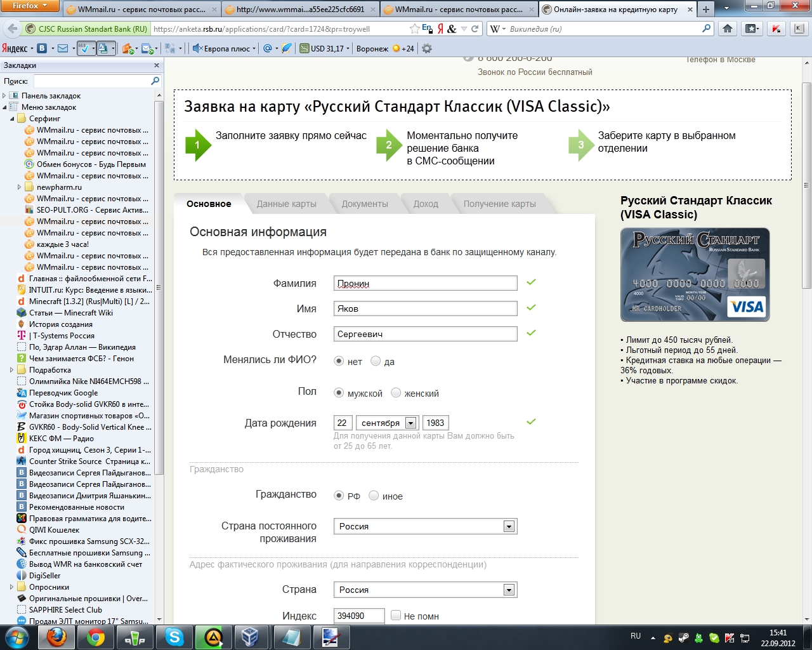Check the 'Не помн' index checkbox

coord(396,615)
